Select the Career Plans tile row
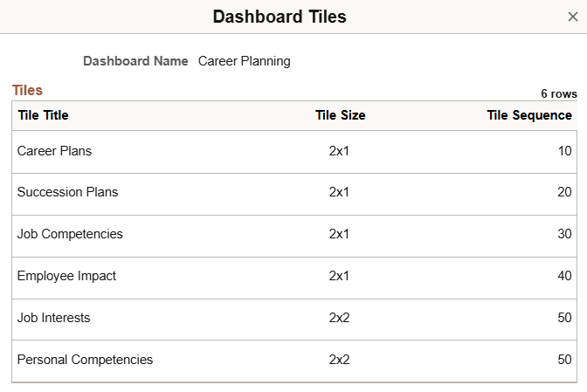 coord(54,151)
